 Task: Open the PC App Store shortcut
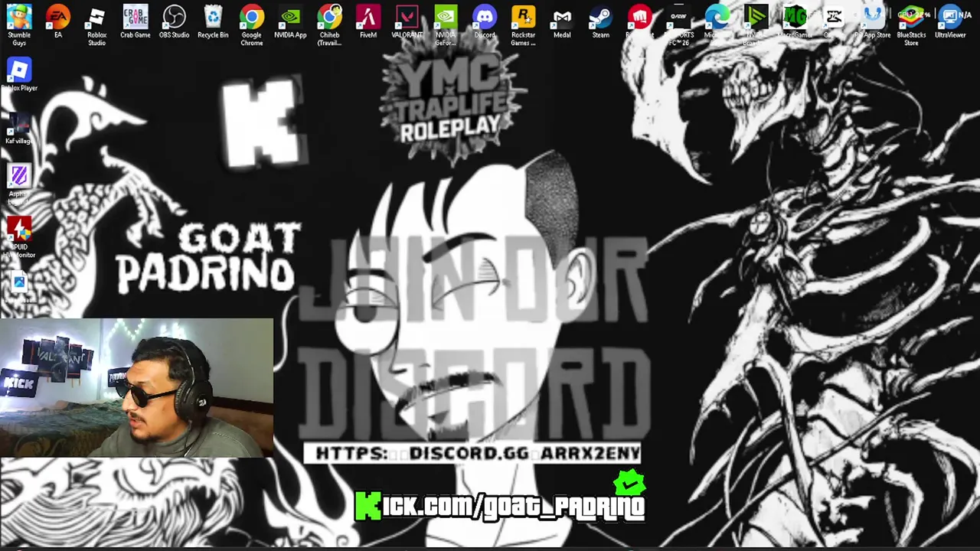tap(872, 21)
